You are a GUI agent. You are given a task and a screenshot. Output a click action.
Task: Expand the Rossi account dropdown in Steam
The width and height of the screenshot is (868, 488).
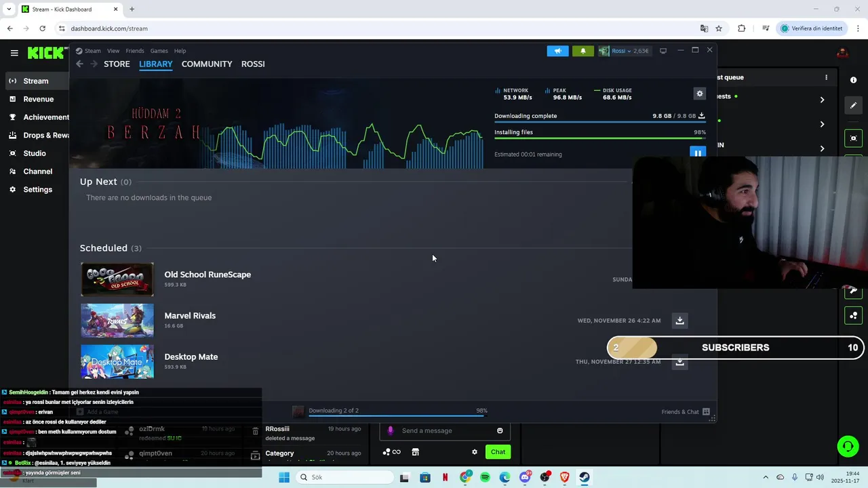623,51
